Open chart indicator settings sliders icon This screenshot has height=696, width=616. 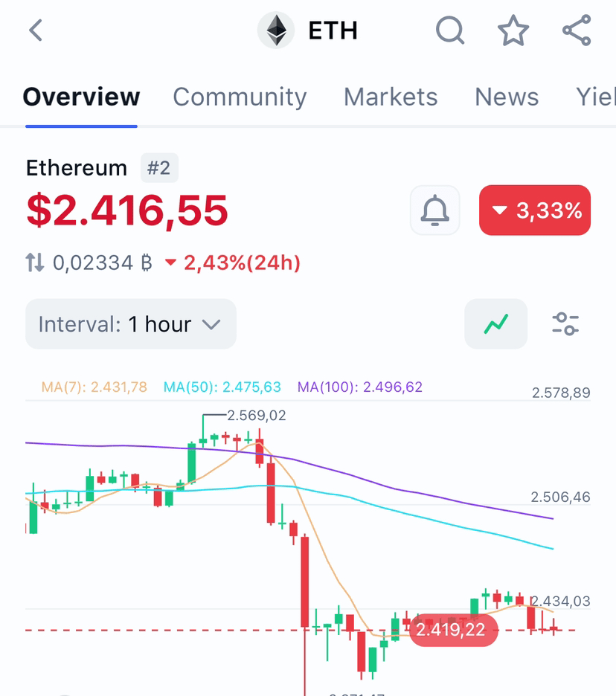pos(565,324)
